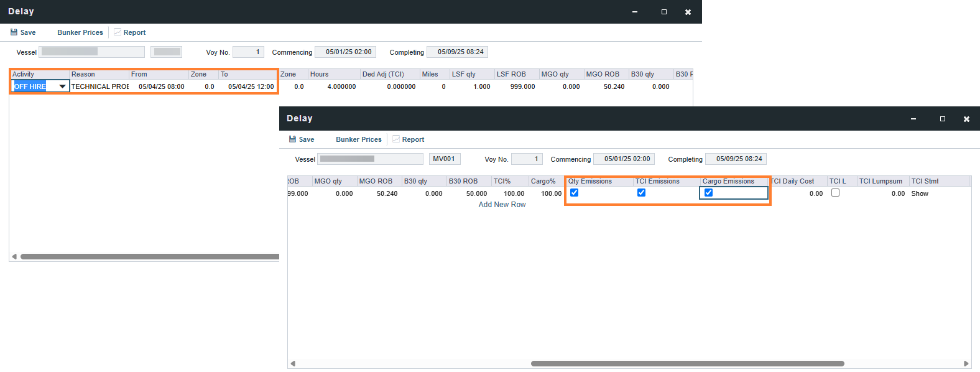The height and width of the screenshot is (372, 980).
Task: Minimize the front Delay window
Action: (913, 119)
